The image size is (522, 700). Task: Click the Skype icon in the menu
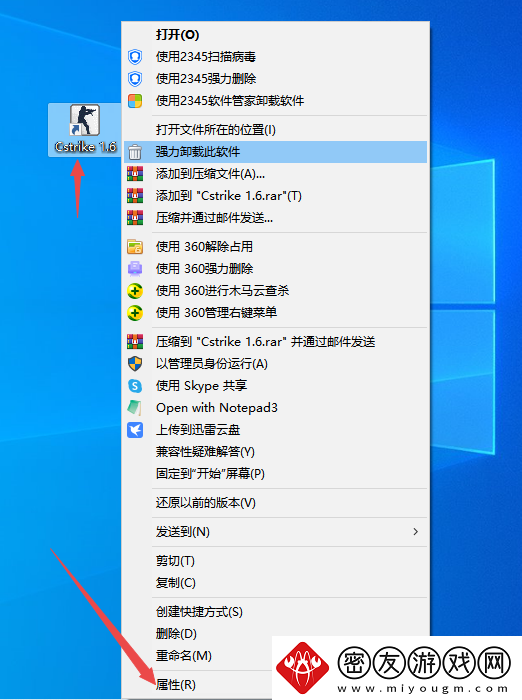tap(135, 386)
